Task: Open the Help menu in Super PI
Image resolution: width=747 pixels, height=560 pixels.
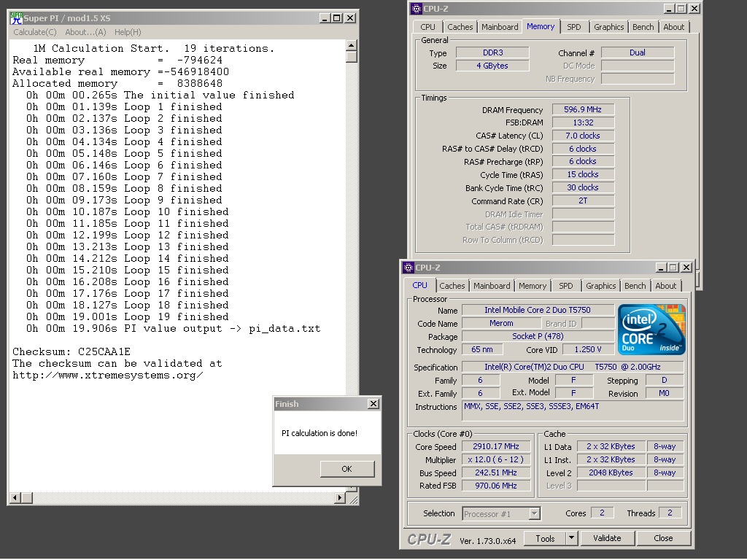Action: [128, 32]
